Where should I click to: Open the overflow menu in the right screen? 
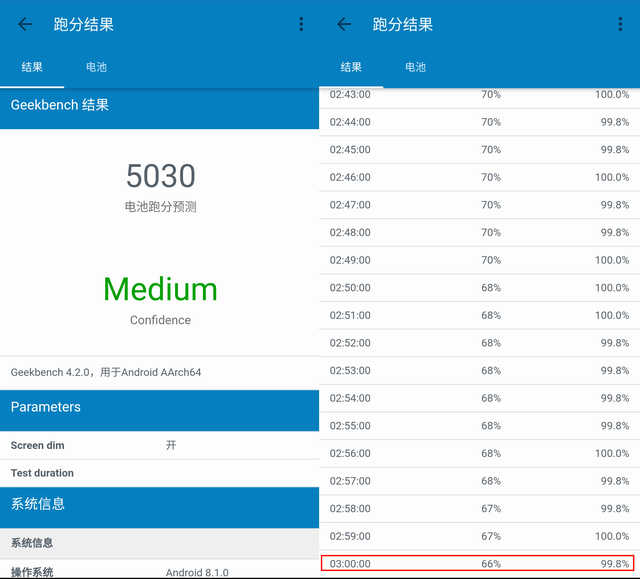(620, 24)
